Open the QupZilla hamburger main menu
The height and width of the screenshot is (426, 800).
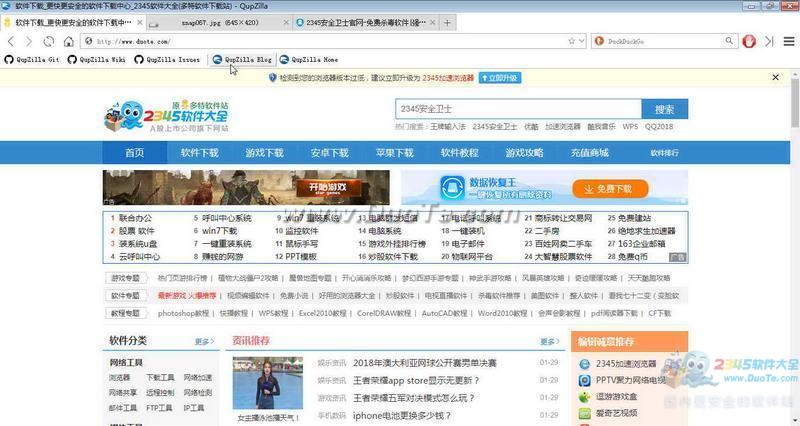point(789,41)
